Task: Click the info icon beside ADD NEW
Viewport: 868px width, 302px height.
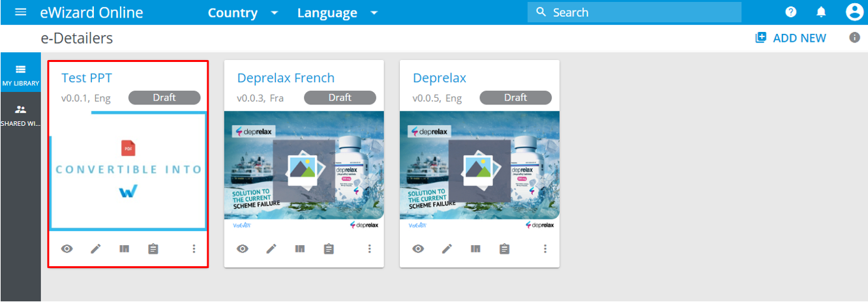Action: point(854,38)
